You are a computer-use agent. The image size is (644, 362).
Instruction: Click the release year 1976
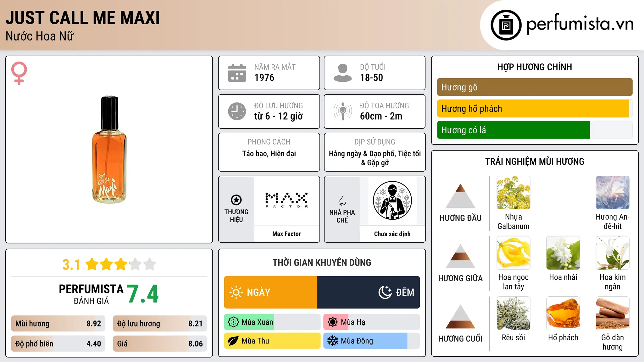point(264,78)
